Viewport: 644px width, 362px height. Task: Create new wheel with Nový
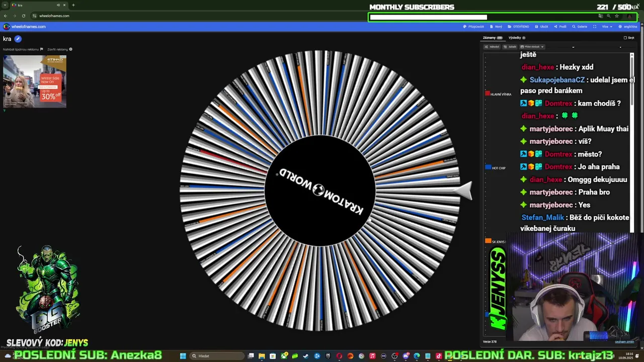pyautogui.click(x=496, y=27)
